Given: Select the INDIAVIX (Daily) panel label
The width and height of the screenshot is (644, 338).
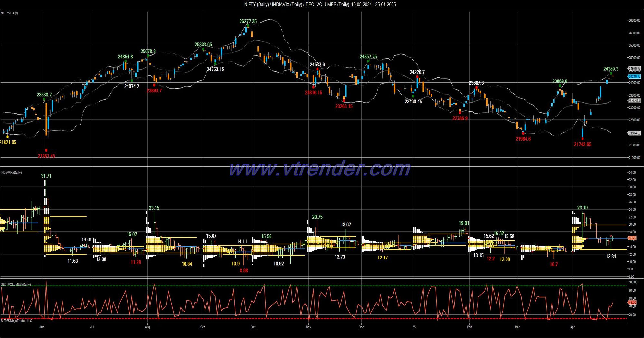Looking at the screenshot, I should point(11,173).
